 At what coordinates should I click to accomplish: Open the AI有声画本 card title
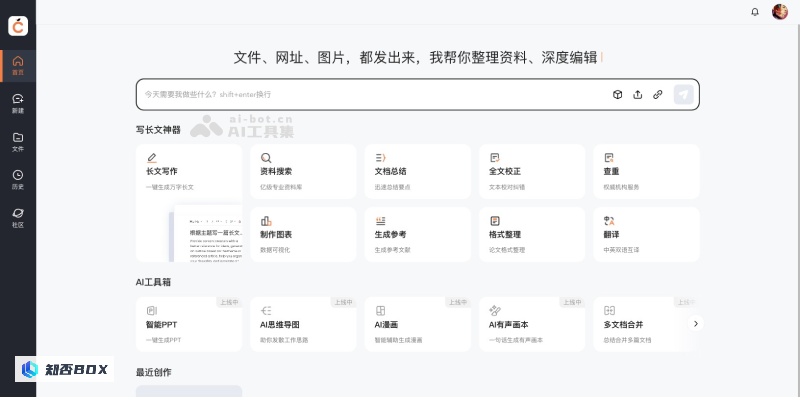coord(508,325)
